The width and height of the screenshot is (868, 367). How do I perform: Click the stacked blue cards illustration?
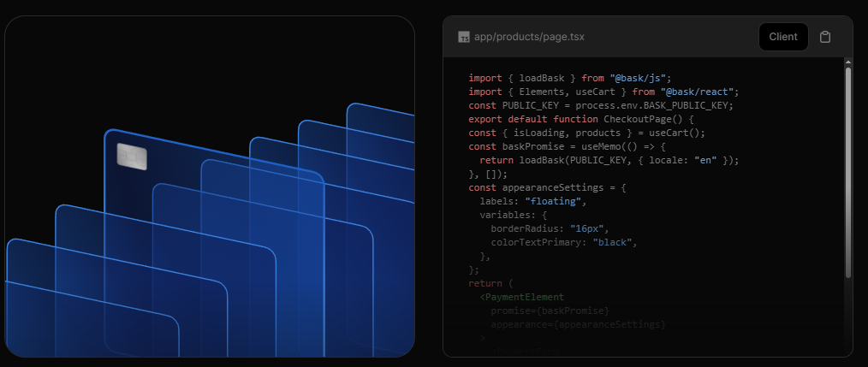(210, 186)
